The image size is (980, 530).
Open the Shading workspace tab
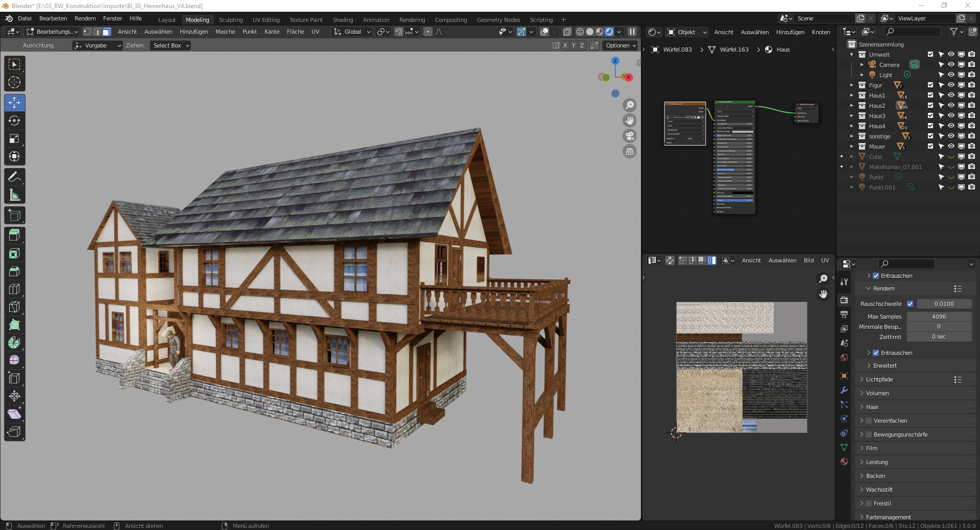click(343, 20)
